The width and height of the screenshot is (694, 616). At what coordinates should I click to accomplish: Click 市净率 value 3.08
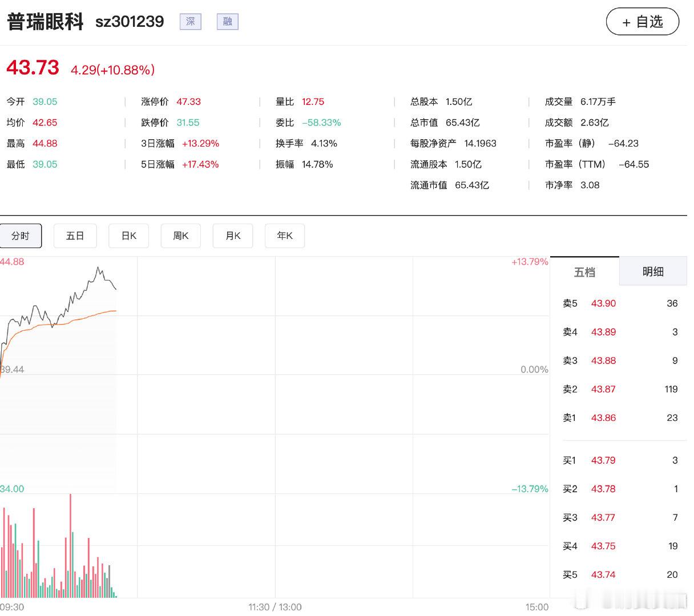(x=590, y=185)
